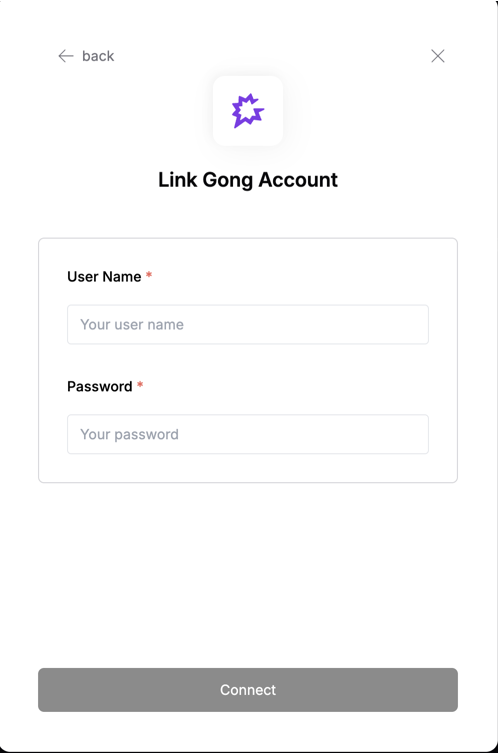Click the red asterisk beside User Name
The height and width of the screenshot is (753, 498).
click(x=149, y=275)
